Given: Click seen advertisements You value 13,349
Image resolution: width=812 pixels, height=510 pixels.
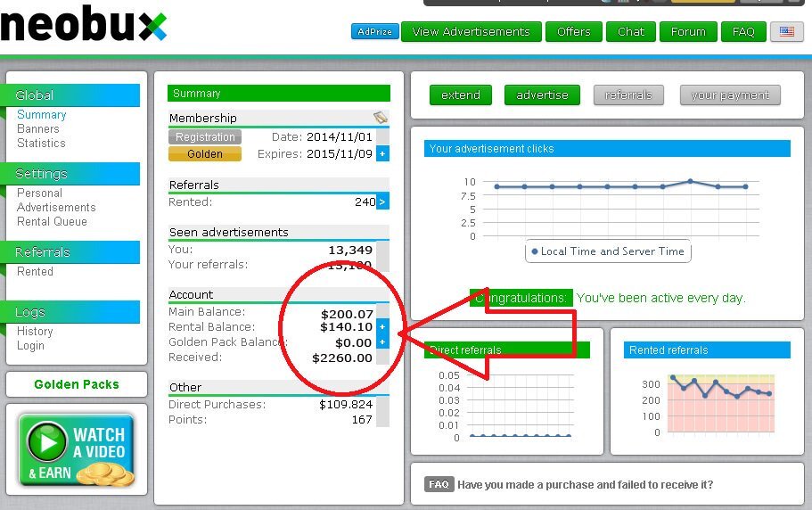Looking at the screenshot, I should pos(350,250).
